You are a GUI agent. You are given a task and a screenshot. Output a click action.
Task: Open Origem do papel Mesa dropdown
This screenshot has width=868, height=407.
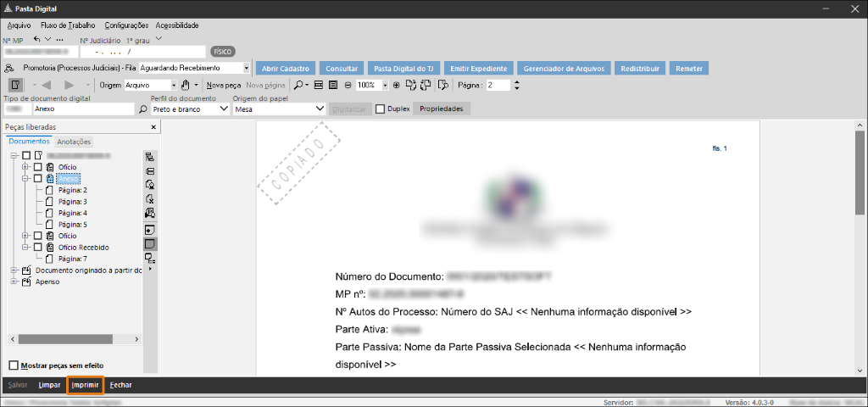tap(320, 109)
